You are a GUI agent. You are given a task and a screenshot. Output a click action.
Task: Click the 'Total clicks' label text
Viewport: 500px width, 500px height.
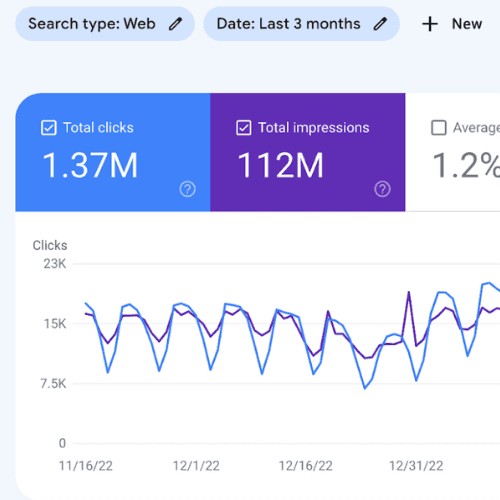[98, 128]
